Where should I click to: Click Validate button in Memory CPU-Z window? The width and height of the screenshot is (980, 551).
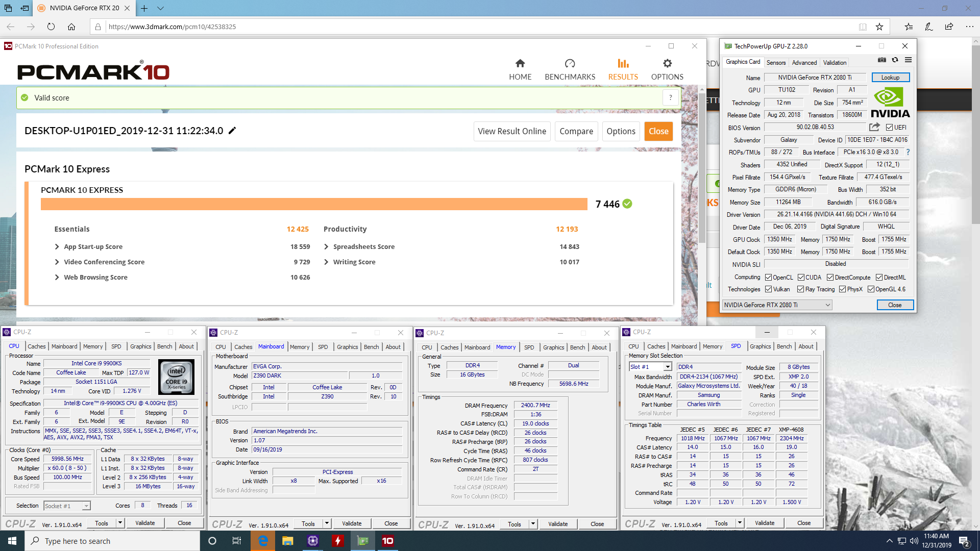[x=558, y=524]
